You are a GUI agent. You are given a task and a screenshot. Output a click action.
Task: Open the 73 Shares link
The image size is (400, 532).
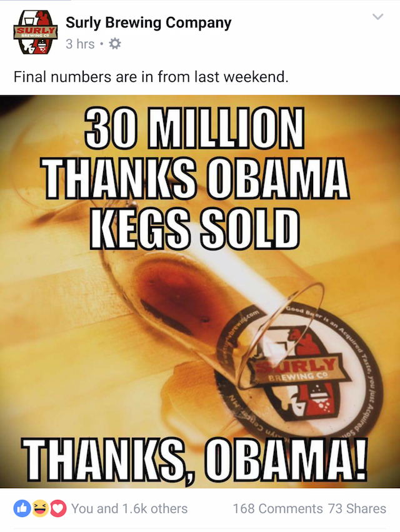(357, 509)
